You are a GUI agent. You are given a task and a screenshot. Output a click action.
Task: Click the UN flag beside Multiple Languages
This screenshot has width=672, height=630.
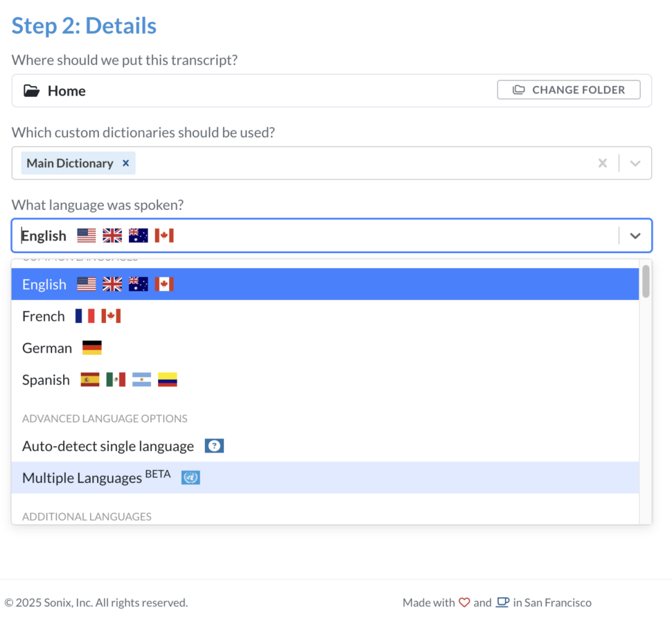[191, 478]
